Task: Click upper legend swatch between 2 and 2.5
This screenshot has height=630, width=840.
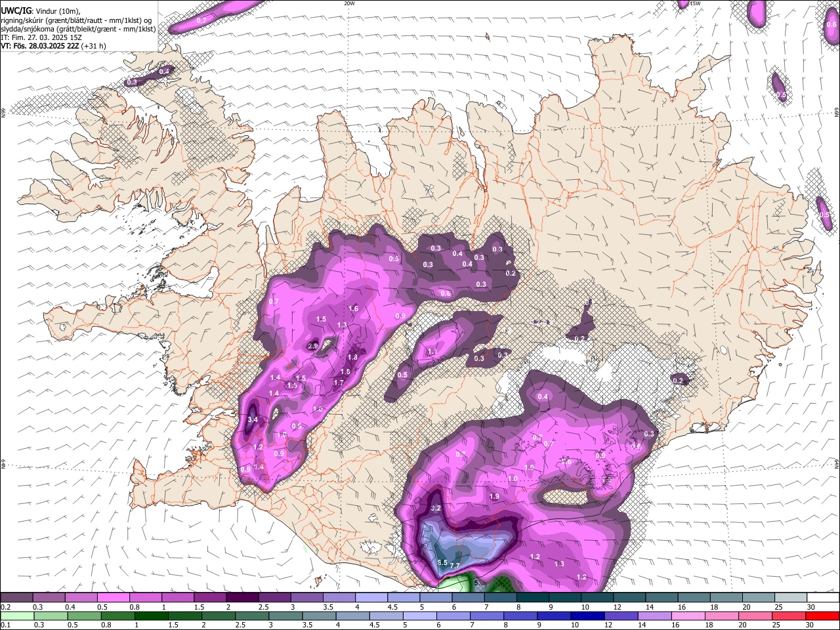Action: [242, 597]
